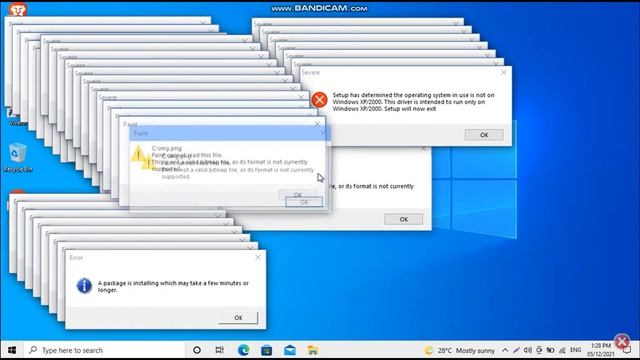Click OK in the rear Paint format dialog

point(403,219)
